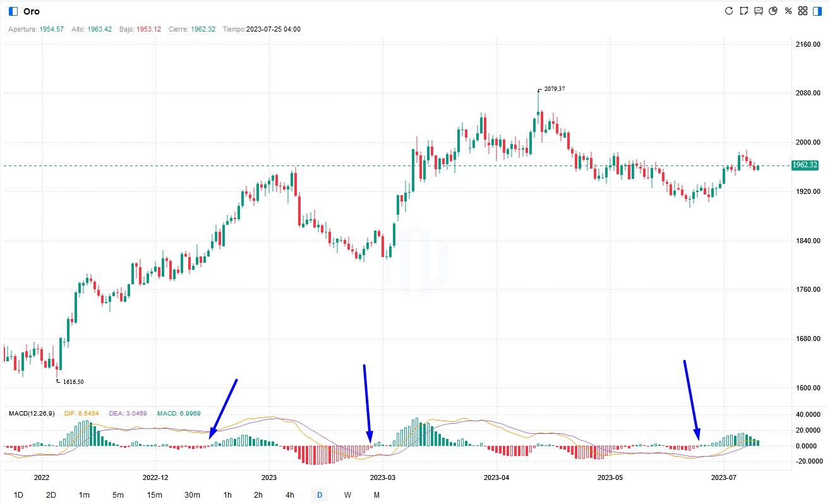Toggle the left sidebar panel next to Oro
Viewport: 830px width, 504px height.
[x=13, y=11]
